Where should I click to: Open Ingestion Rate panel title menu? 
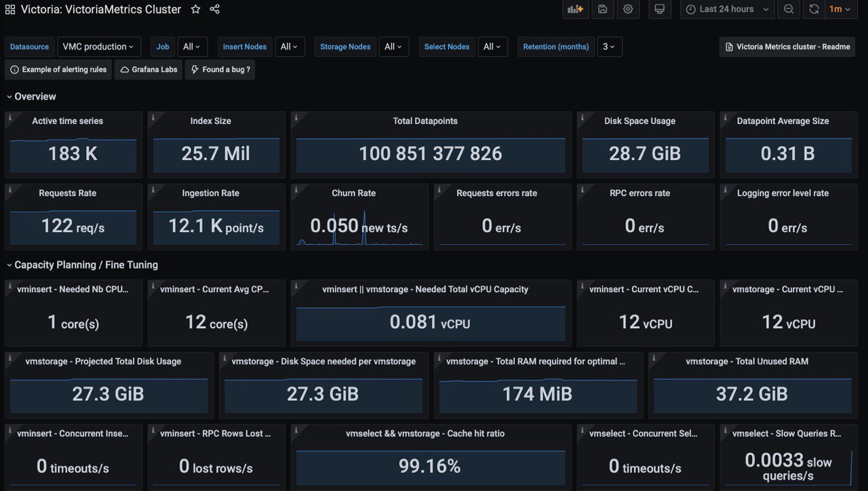(211, 193)
